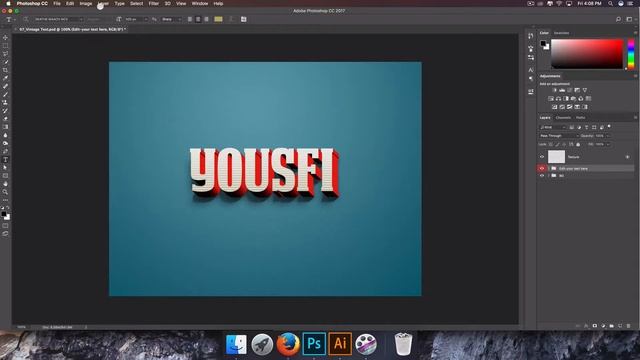640x360 pixels.
Task: Click the search icon in options bar
Action: coord(618,19)
